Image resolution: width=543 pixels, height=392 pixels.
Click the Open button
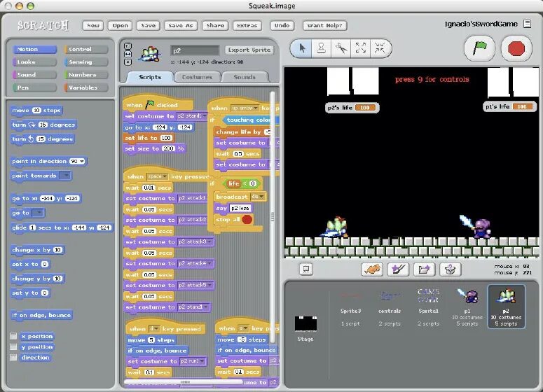pyautogui.click(x=120, y=25)
